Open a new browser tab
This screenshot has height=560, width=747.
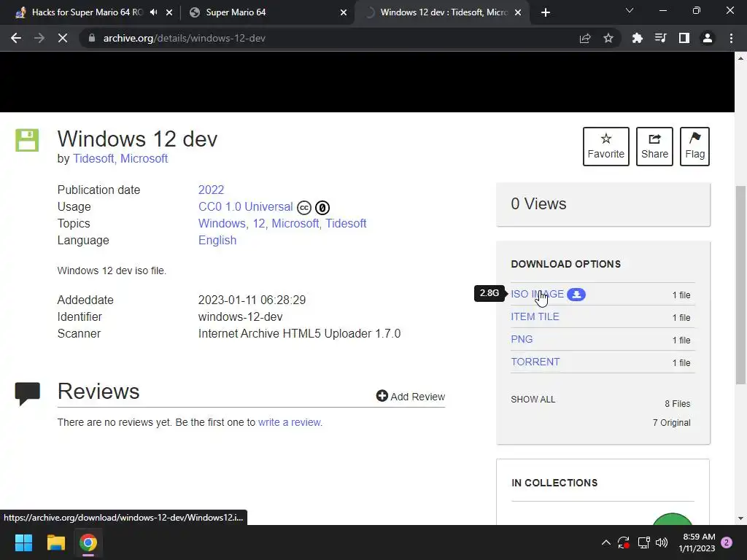coord(546,12)
